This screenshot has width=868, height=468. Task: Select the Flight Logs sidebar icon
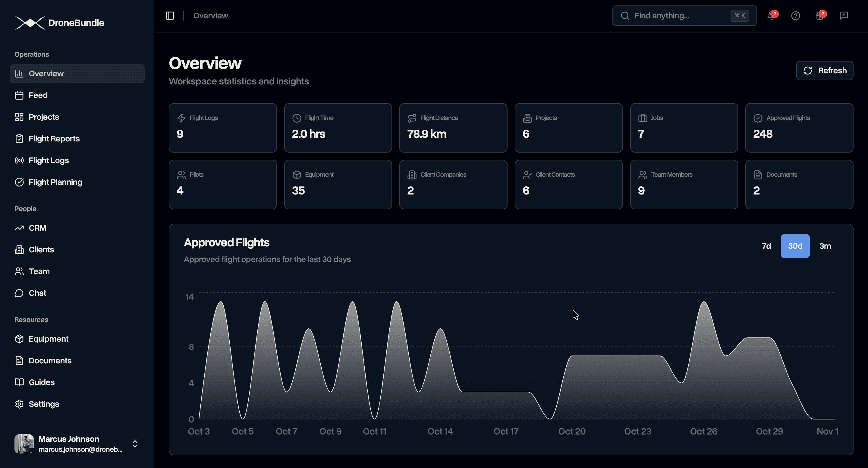tap(19, 160)
